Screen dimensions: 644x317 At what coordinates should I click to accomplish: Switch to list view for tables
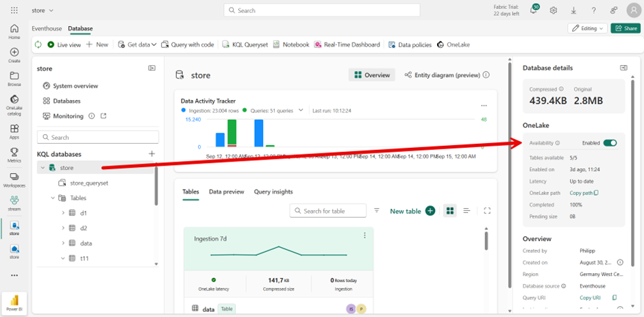click(x=467, y=211)
